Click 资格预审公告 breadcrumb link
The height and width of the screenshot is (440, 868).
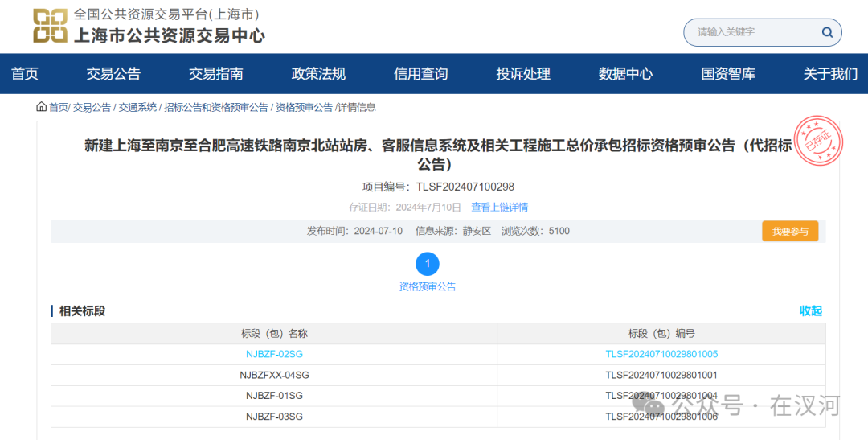pyautogui.click(x=304, y=108)
